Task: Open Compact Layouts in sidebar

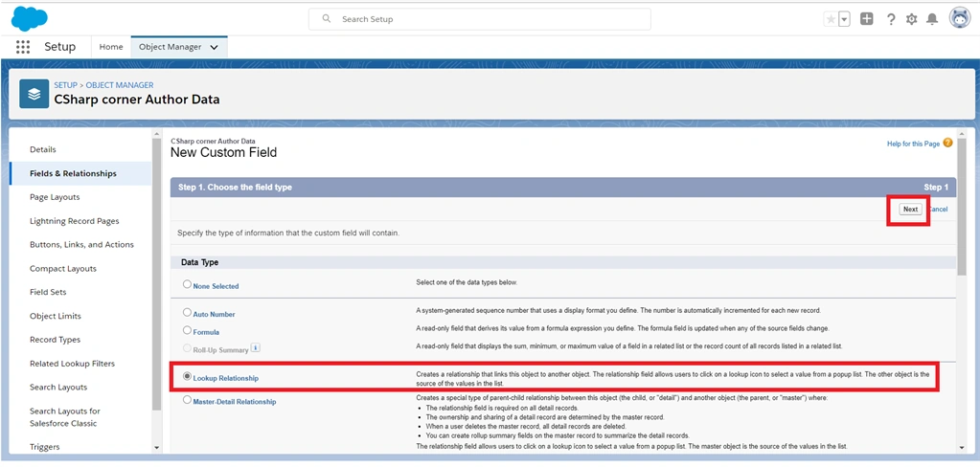Action: point(63,269)
